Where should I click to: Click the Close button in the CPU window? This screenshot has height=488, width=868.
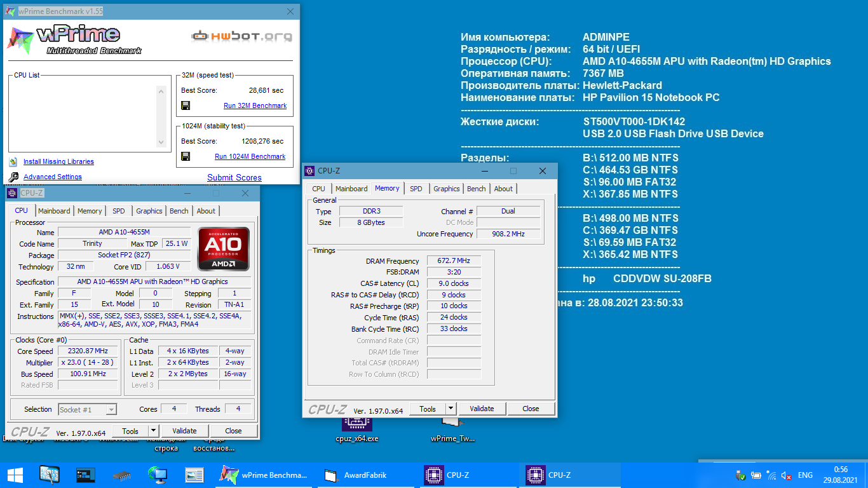[233, 431]
